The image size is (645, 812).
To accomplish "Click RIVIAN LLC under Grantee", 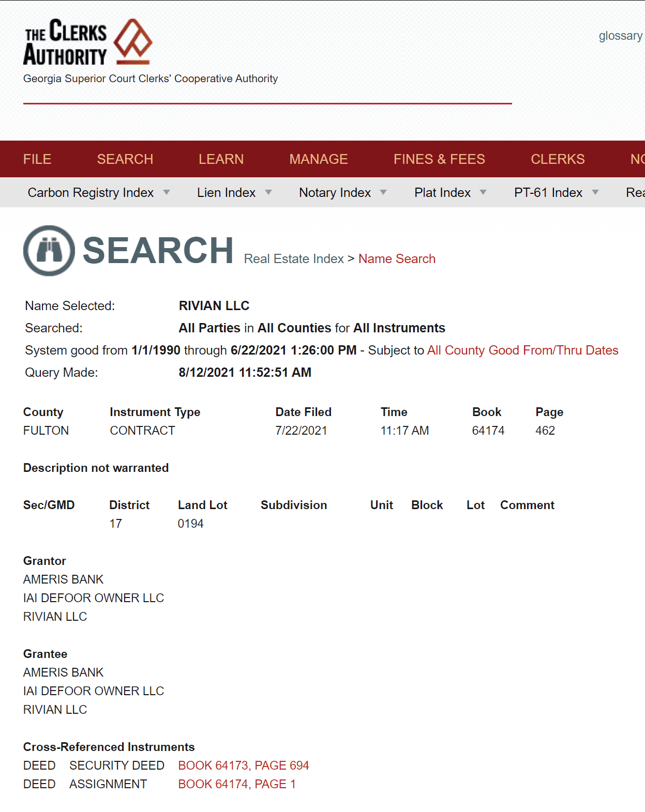I will click(x=55, y=710).
